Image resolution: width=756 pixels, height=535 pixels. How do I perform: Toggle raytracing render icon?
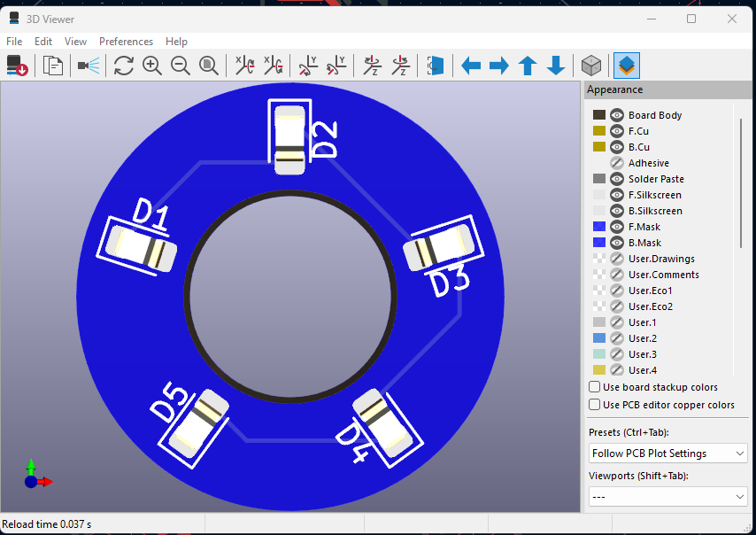pyautogui.click(x=88, y=66)
